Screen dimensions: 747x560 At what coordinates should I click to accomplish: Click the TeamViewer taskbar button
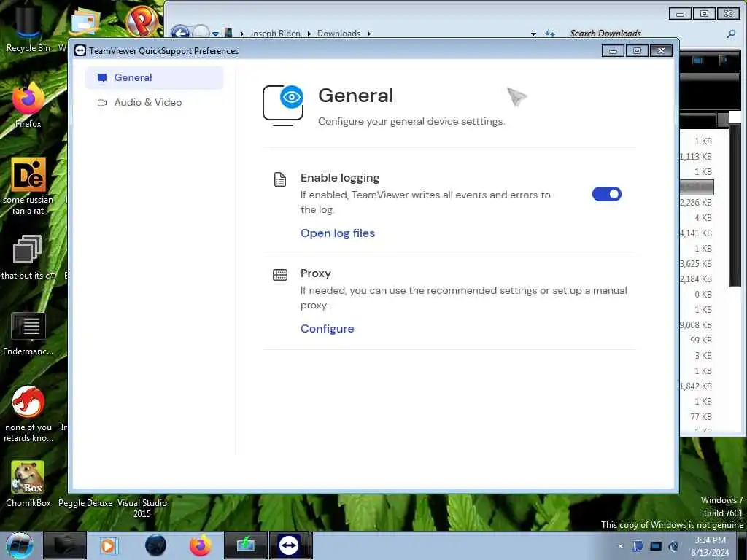[290, 545]
